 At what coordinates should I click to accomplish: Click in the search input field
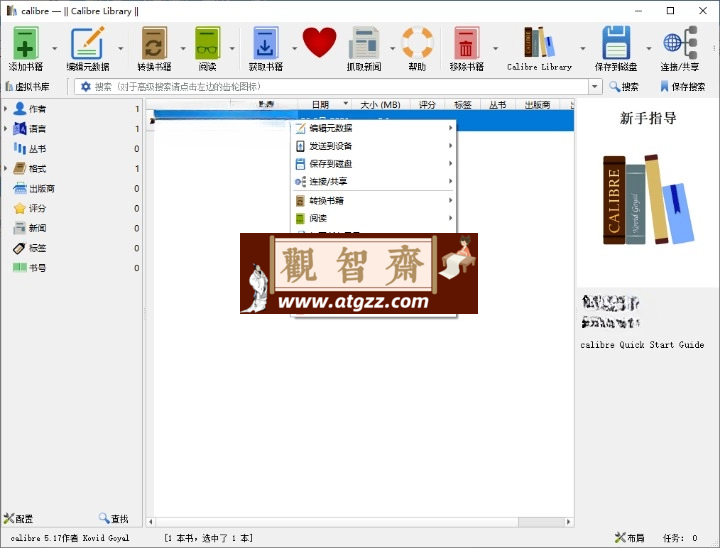point(340,86)
